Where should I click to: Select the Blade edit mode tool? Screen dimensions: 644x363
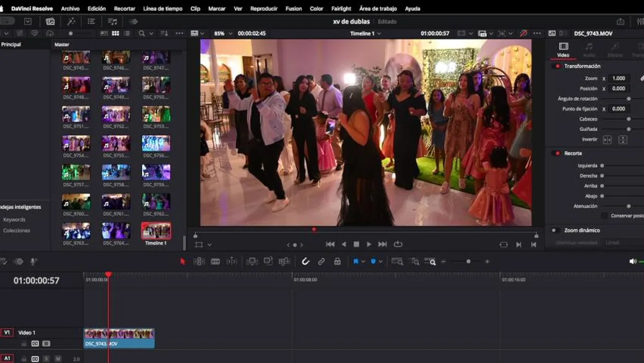(x=215, y=261)
